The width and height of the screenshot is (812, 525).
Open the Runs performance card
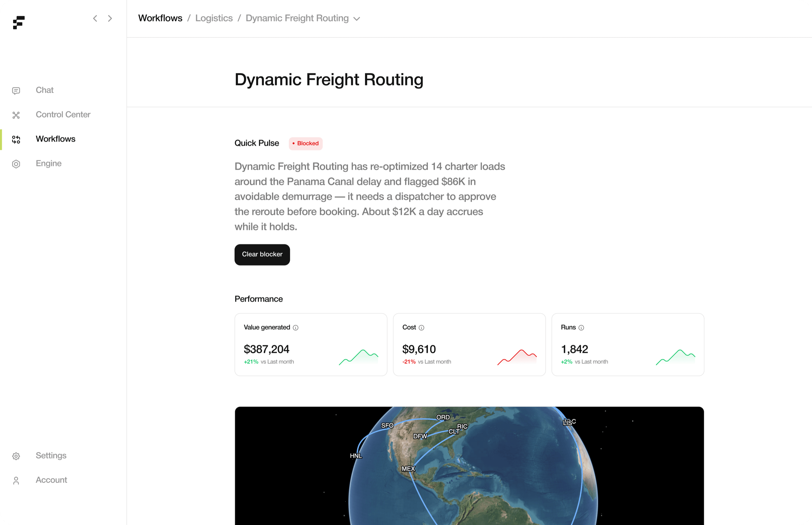pyautogui.click(x=628, y=345)
